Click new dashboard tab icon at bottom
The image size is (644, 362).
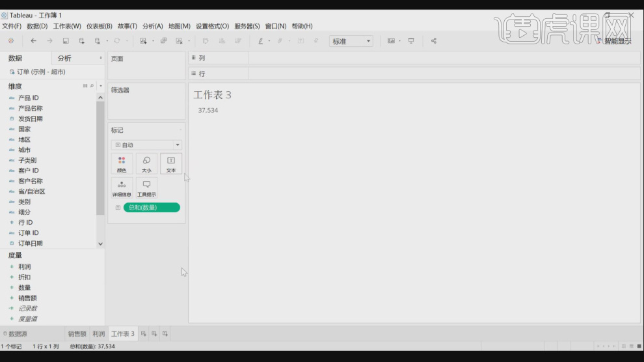click(154, 333)
